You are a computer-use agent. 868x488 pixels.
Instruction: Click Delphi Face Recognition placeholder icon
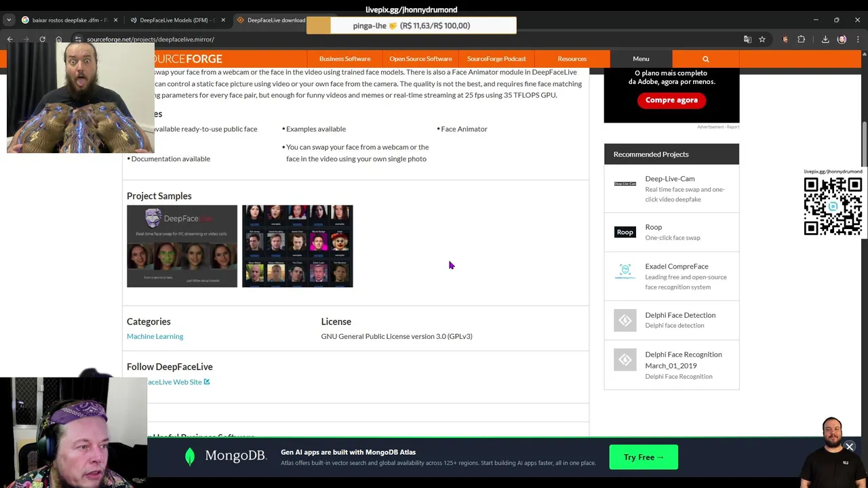(625, 359)
